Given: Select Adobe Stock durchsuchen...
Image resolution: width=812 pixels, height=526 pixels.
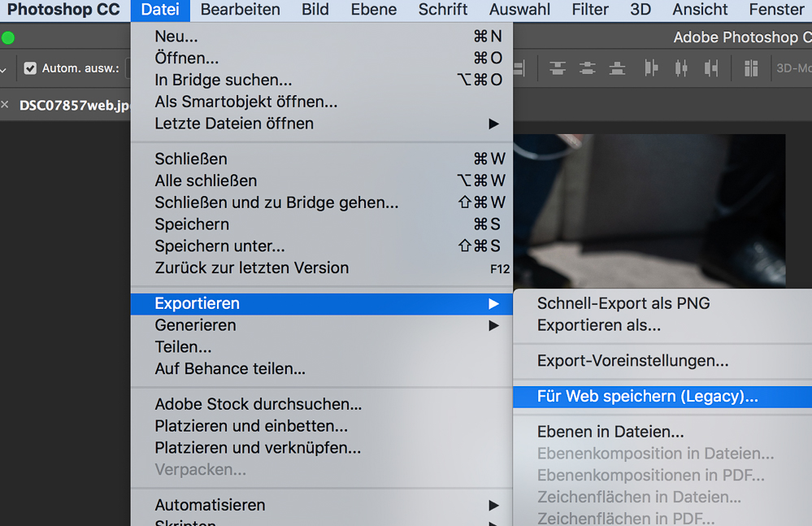Looking at the screenshot, I should pos(322,404).
